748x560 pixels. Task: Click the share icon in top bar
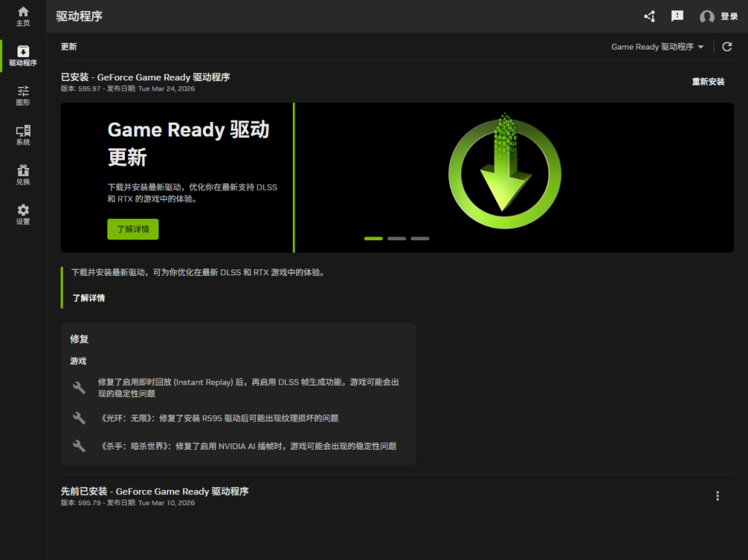(x=649, y=16)
